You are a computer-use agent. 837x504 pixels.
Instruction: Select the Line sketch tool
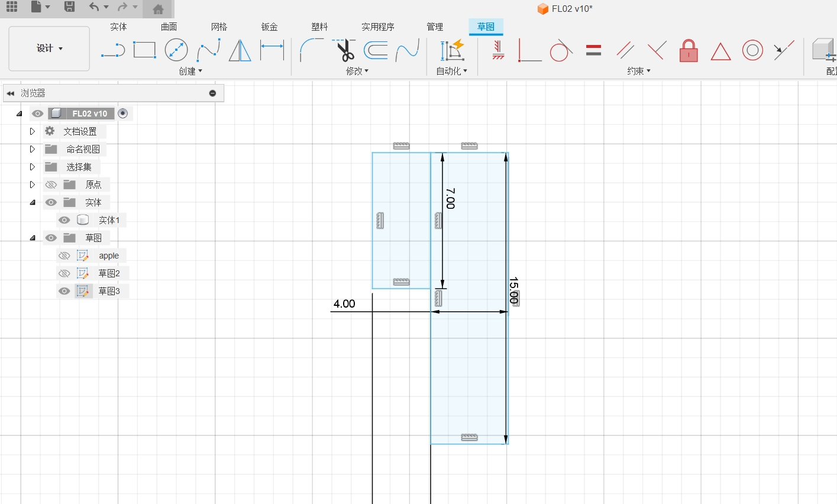[113, 51]
